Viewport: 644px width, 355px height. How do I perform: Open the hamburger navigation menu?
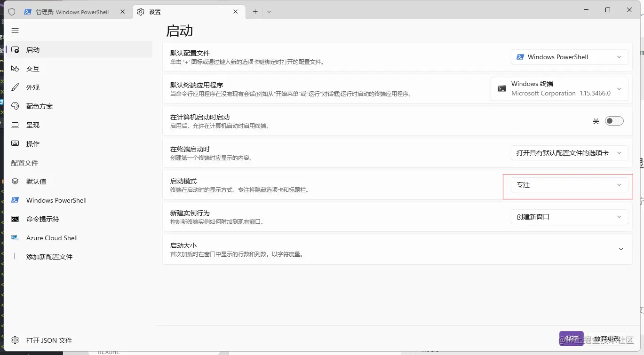[x=15, y=30]
